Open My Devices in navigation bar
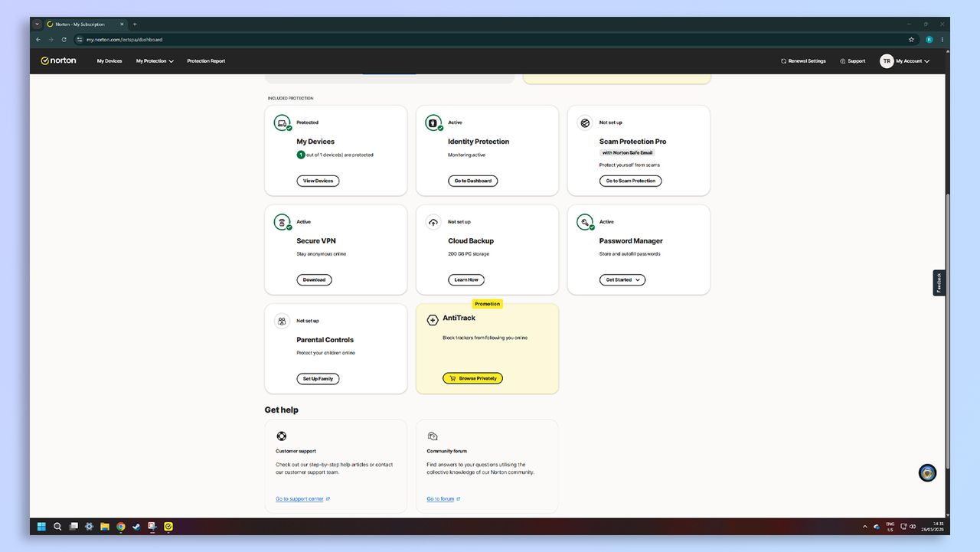980x552 pixels. pyautogui.click(x=109, y=61)
